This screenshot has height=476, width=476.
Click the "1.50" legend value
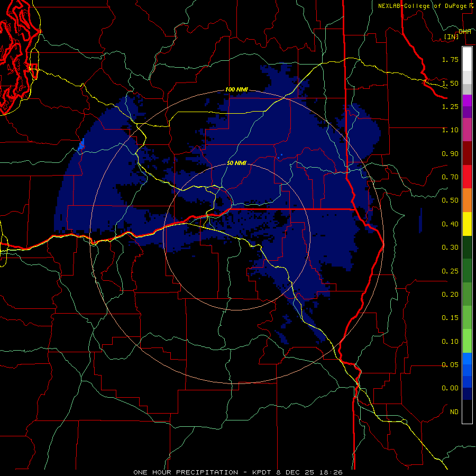[450, 83]
